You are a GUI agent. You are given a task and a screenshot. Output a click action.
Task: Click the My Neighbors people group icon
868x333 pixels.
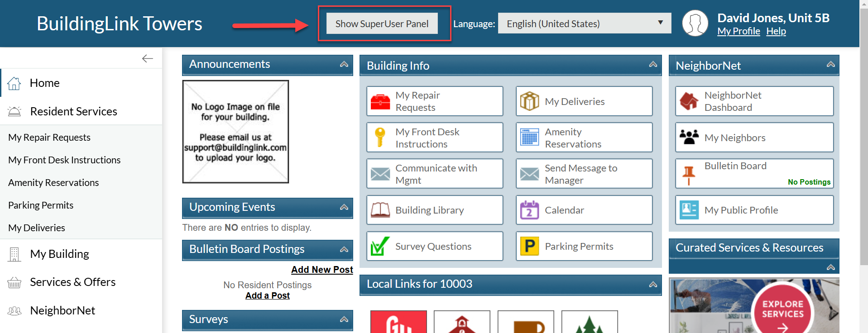(x=689, y=137)
